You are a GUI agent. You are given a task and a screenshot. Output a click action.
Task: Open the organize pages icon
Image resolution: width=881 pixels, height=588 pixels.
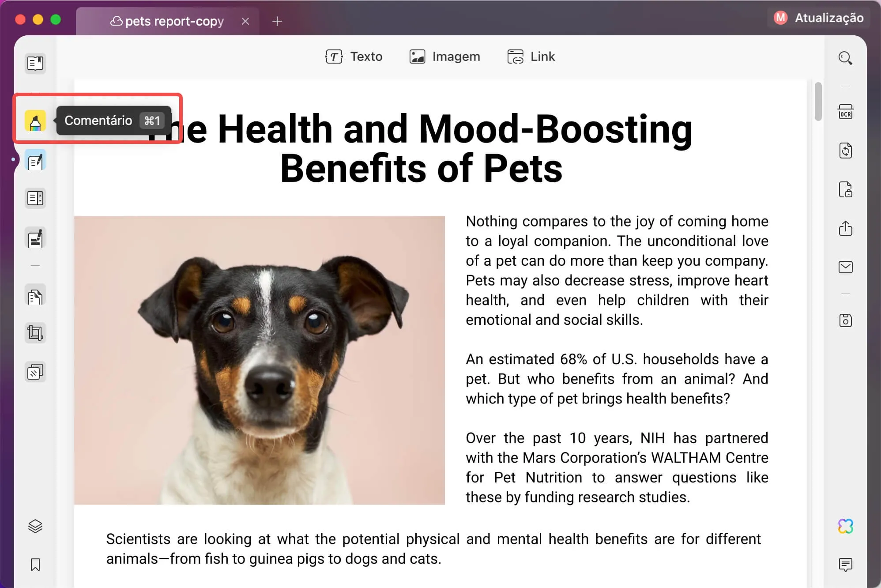(35, 296)
